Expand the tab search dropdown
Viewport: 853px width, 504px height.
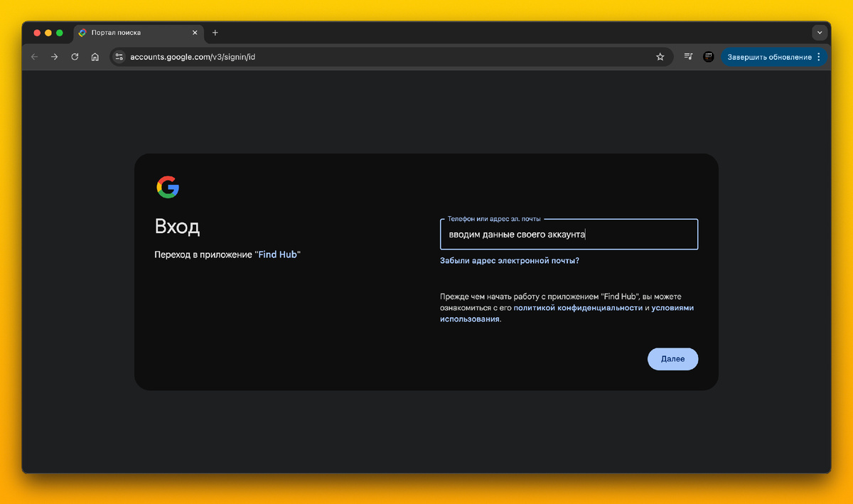(x=820, y=33)
